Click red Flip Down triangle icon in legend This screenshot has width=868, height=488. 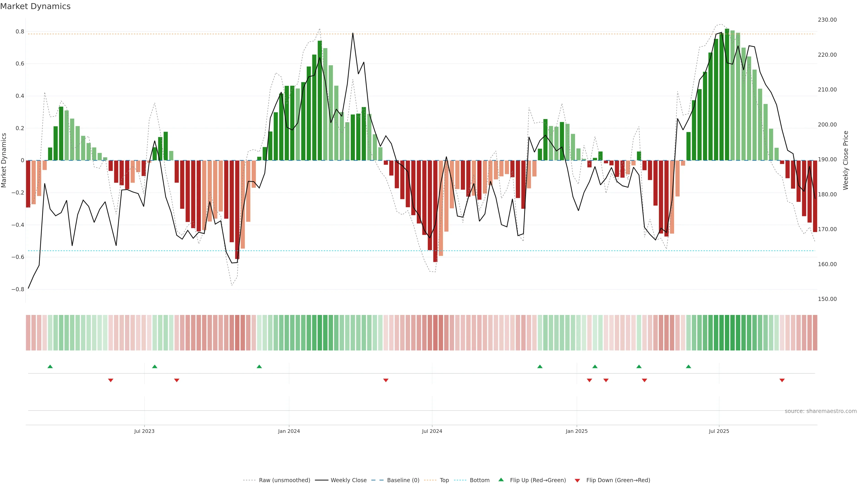point(577,481)
